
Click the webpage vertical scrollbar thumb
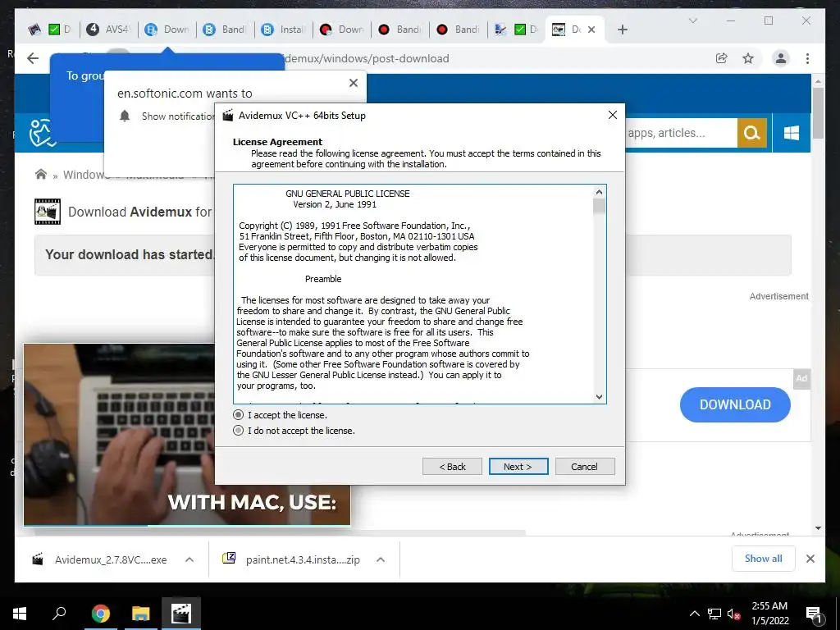tap(818, 112)
